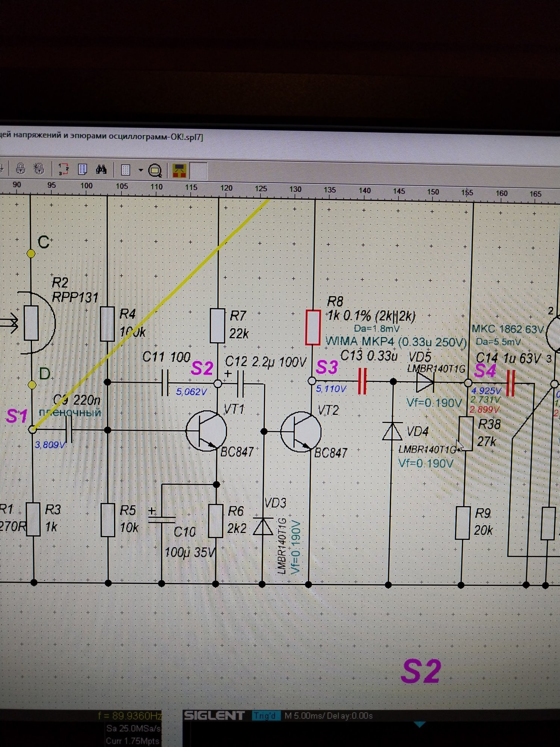Click the "M 5.00ms/ Delay:0.00s" timebase readout
Screen dimensions: 560x747
329,716
